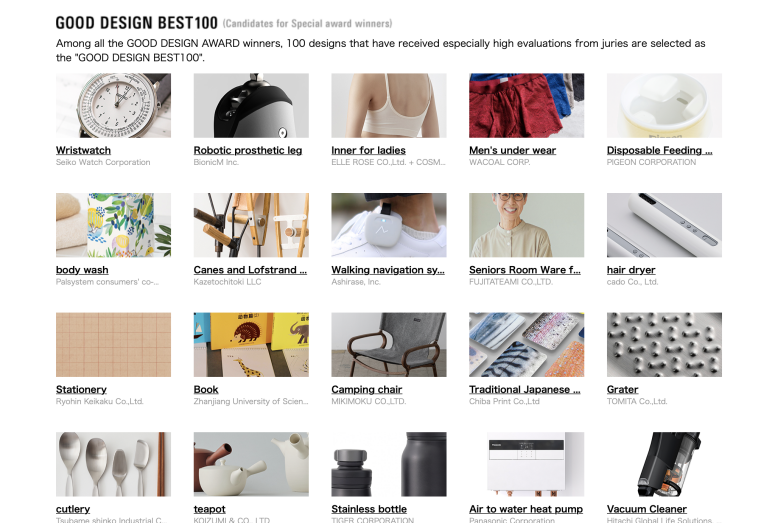Image resolution: width=775 pixels, height=523 pixels.
Task: Click the Stainless bottle link
Action: pyautogui.click(x=369, y=509)
